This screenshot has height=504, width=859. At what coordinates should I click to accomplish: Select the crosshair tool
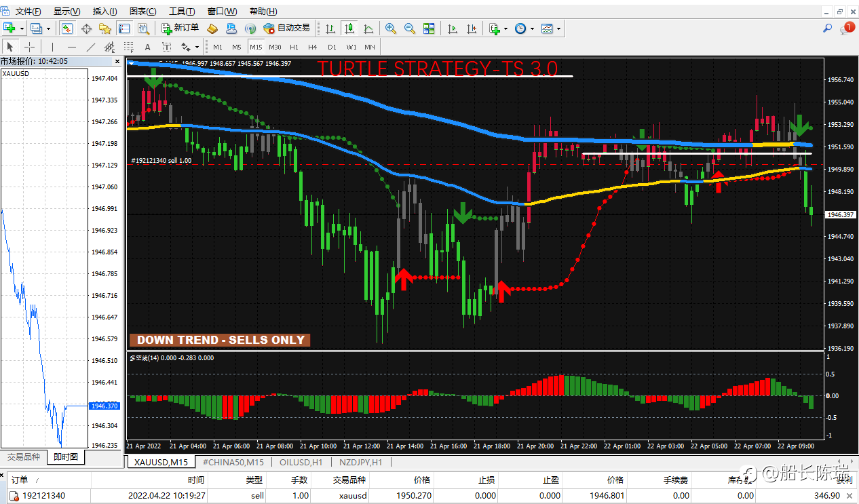30,47
